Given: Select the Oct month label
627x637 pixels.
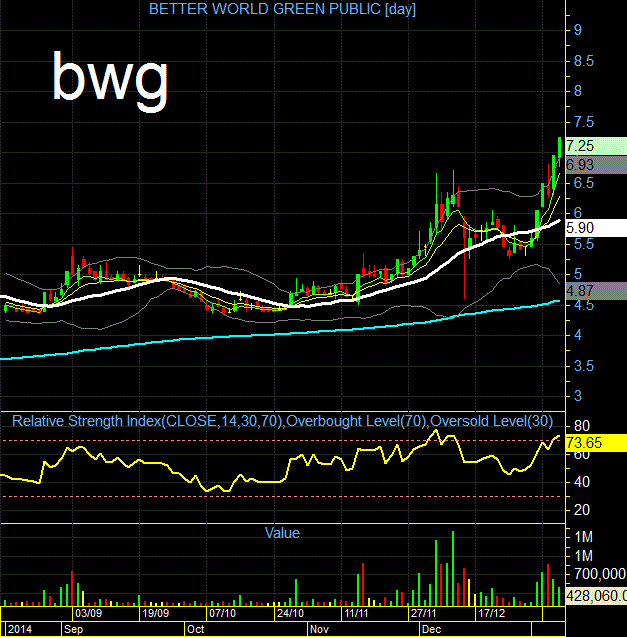Looking at the screenshot, I should pos(195,629).
